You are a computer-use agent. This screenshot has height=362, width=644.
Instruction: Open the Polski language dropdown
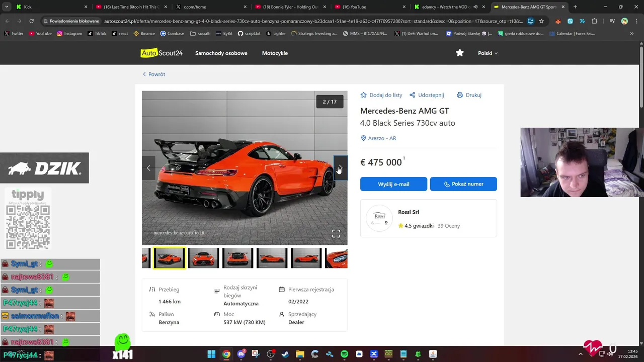pyautogui.click(x=488, y=53)
